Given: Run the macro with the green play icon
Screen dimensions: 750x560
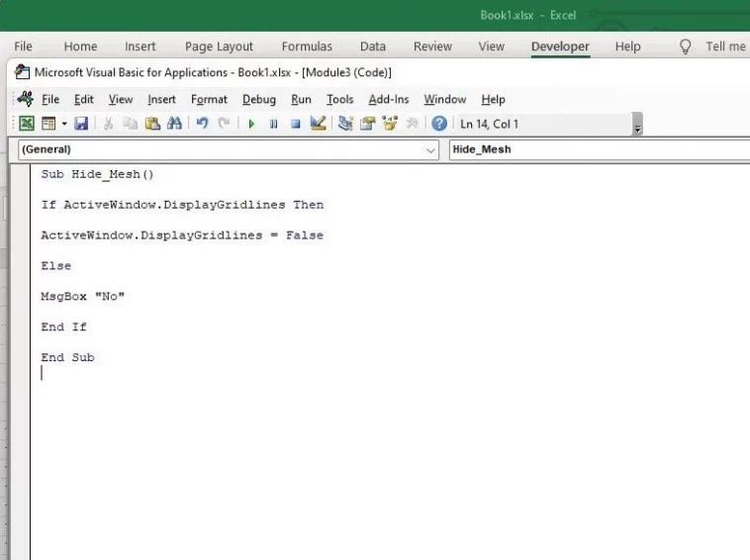Looking at the screenshot, I should point(251,125).
